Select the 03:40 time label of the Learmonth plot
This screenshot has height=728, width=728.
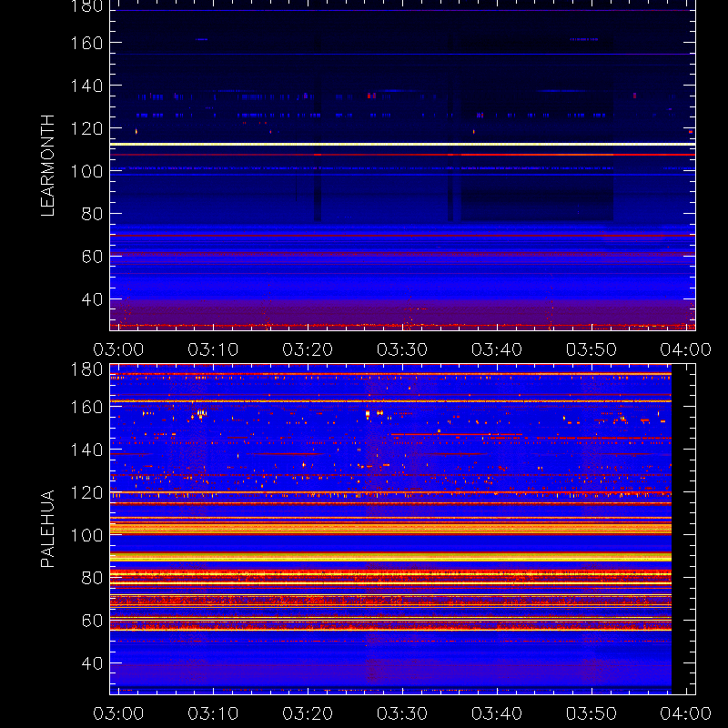[x=497, y=349]
